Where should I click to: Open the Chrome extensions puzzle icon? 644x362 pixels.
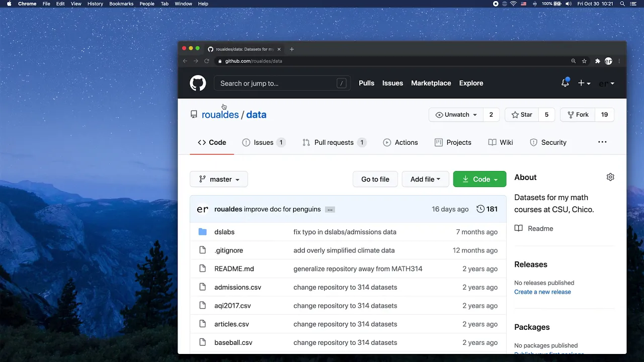(597, 61)
